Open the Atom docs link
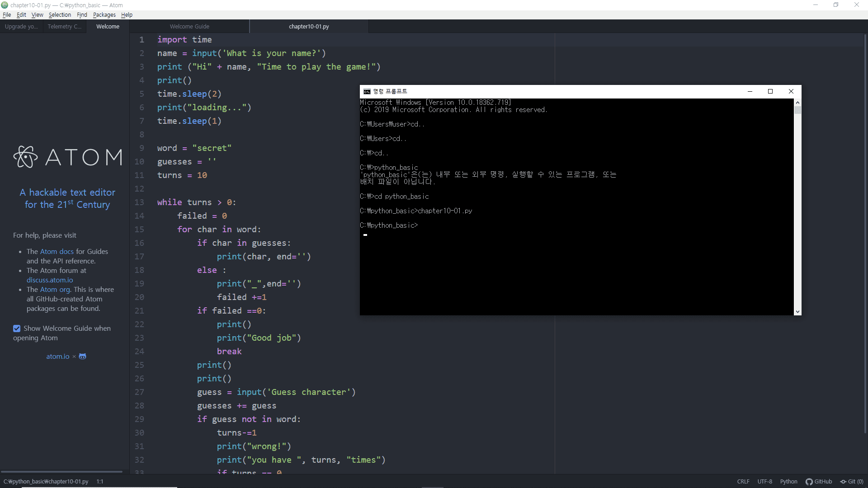 [57, 252]
